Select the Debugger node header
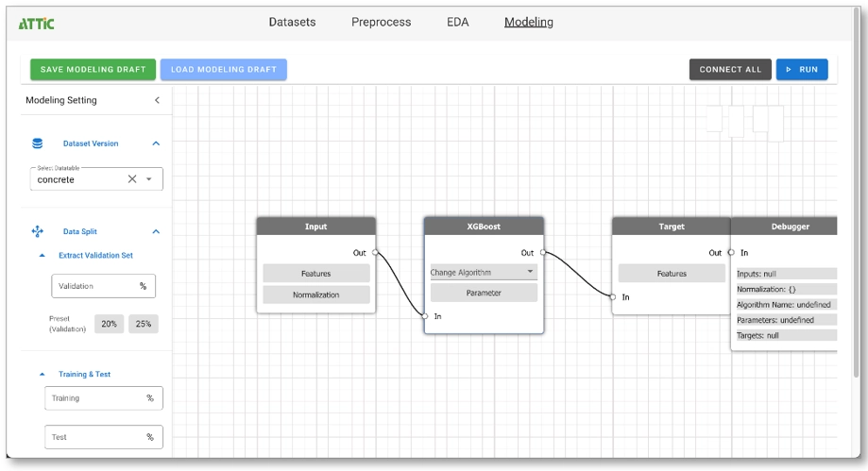The height and width of the screenshot is (471, 868). pyautogui.click(x=784, y=227)
